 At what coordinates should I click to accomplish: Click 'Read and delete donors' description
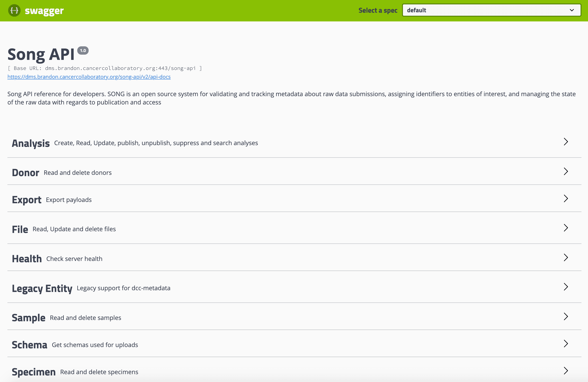click(x=78, y=173)
